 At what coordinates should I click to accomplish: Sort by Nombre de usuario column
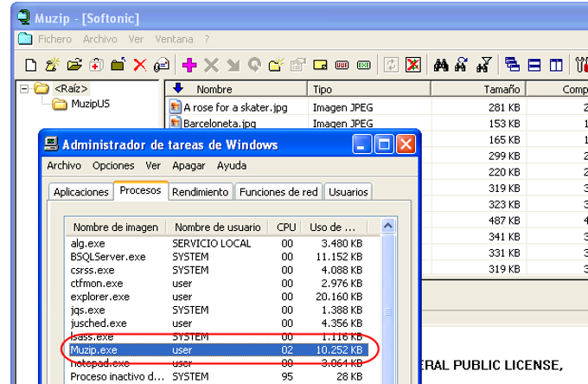point(218,227)
